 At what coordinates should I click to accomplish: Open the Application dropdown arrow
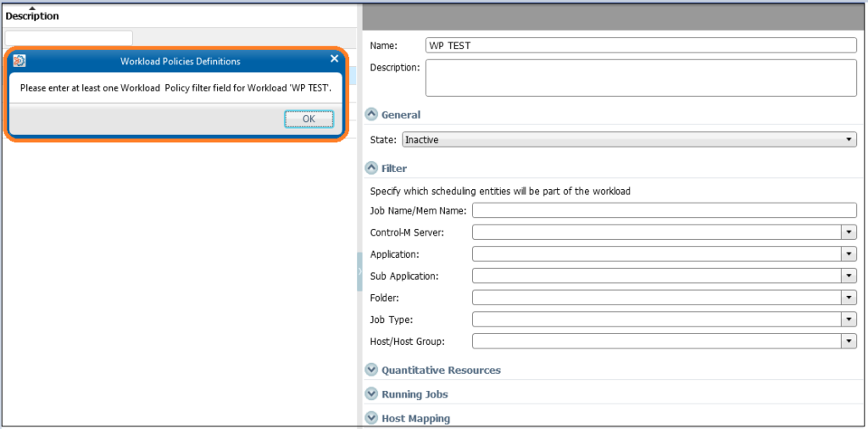pos(849,254)
